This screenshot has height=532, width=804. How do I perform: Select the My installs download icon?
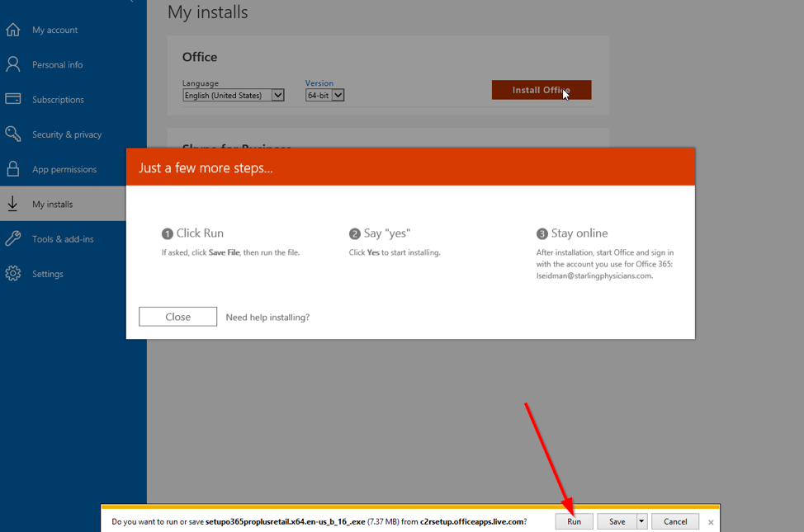click(x=15, y=203)
